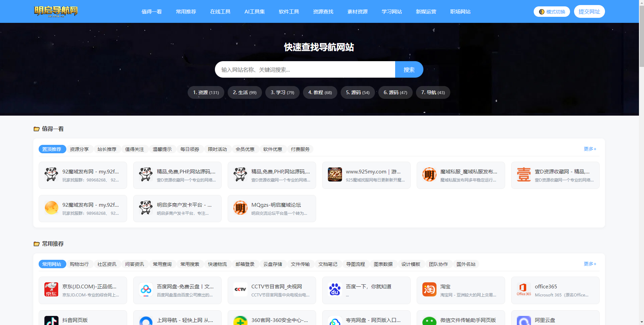
Task: Click the blue 搜索 button
Action: pos(409,70)
